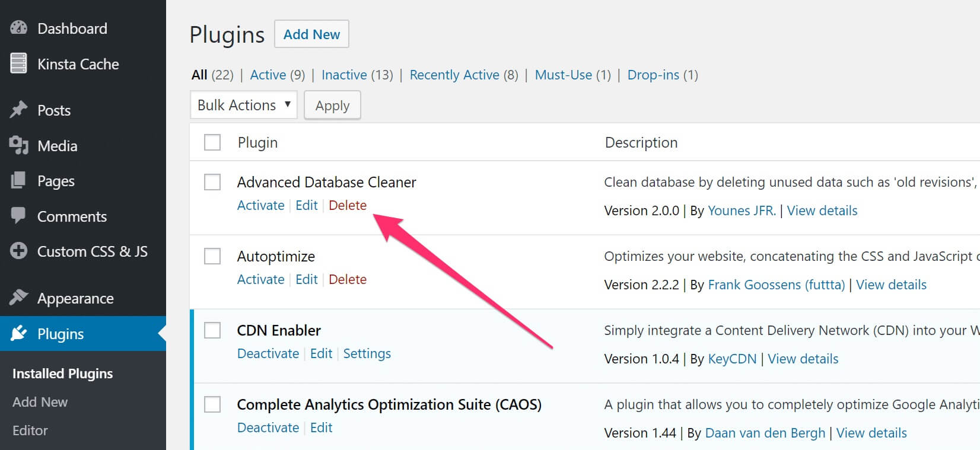
Task: Check the CDN Enabler plugin checkbox
Action: tap(212, 330)
